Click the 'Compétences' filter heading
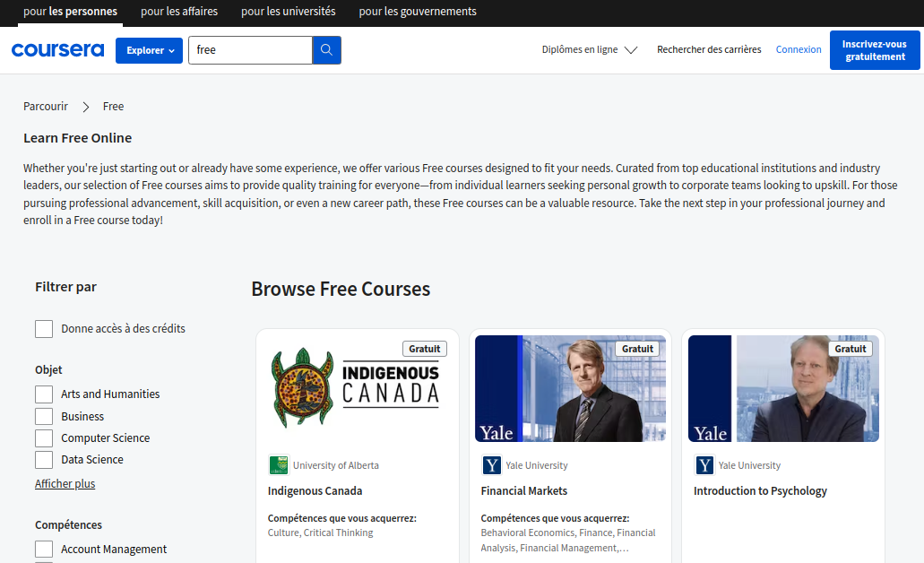924x563 pixels. [x=68, y=525]
